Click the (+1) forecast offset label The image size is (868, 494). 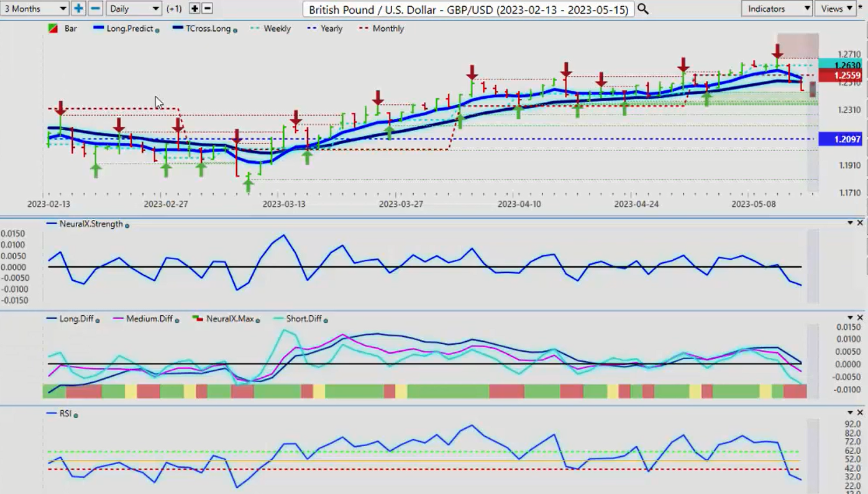tap(175, 9)
